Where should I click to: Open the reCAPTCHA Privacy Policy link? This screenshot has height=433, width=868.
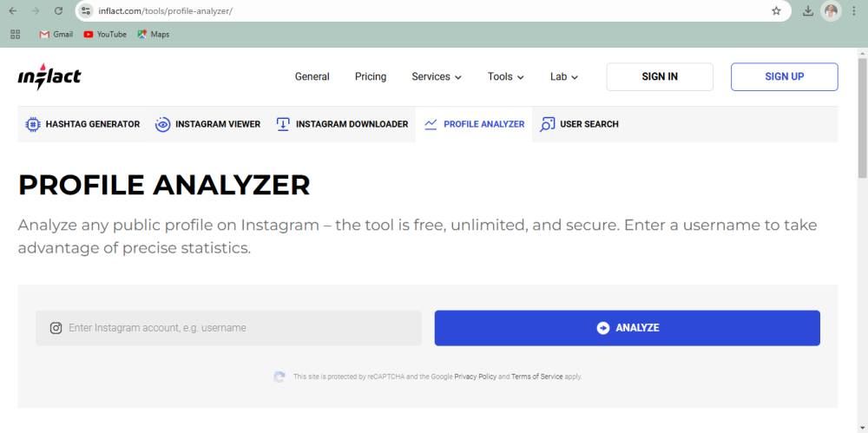pos(475,377)
